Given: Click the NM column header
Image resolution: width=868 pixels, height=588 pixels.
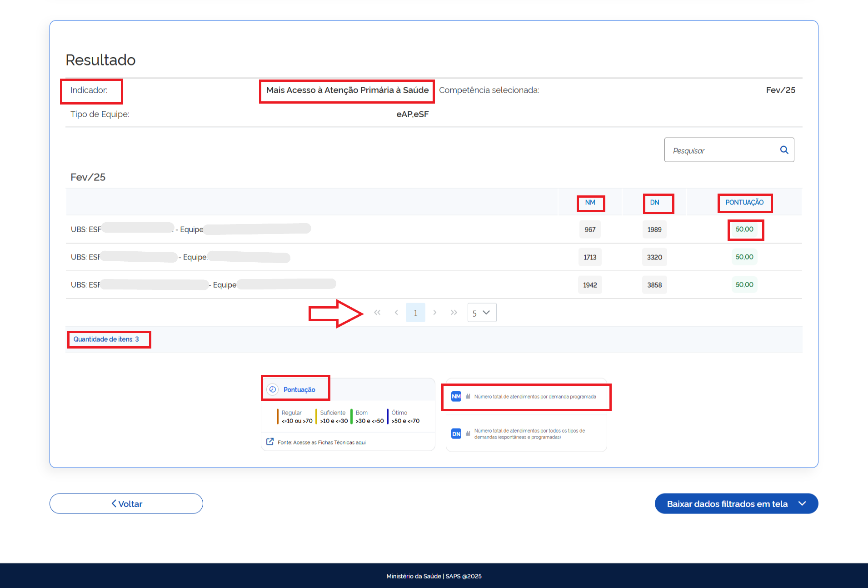Looking at the screenshot, I should [x=590, y=203].
